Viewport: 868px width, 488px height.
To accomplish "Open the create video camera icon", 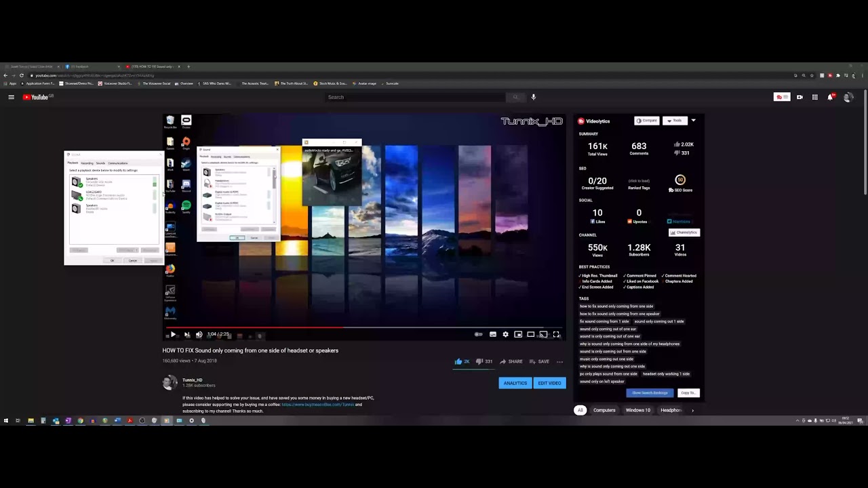I will point(800,97).
